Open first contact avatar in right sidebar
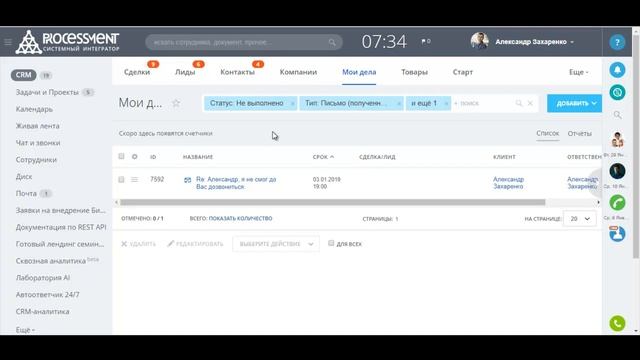This screenshot has width=640, height=360. 617,140
